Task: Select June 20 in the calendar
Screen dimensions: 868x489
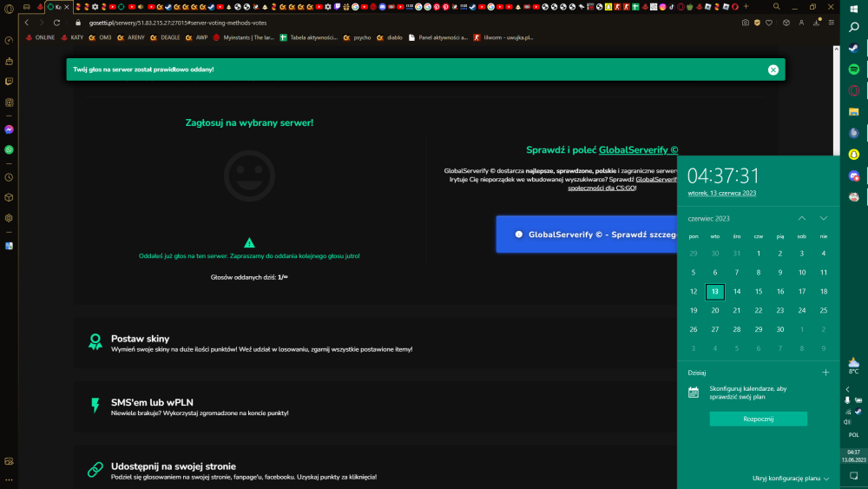Action: click(714, 311)
